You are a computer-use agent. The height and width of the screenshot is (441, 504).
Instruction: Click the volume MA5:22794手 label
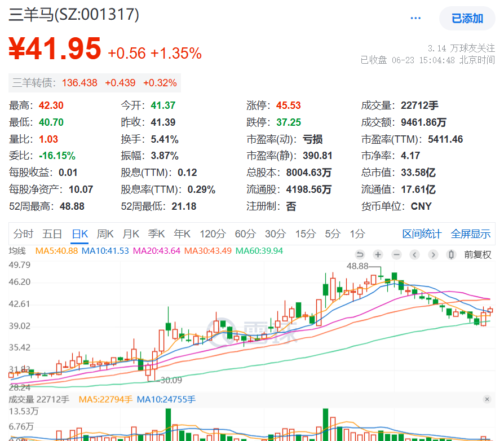click(106, 399)
